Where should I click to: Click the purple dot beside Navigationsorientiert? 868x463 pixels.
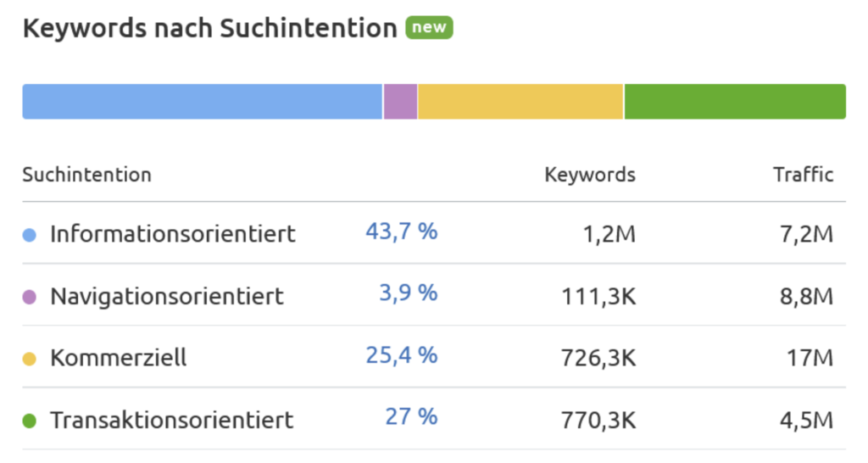[30, 297]
